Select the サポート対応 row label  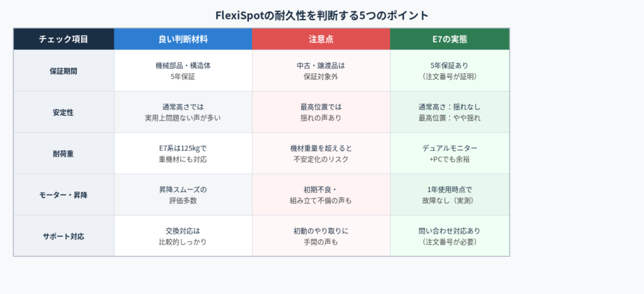click(64, 236)
